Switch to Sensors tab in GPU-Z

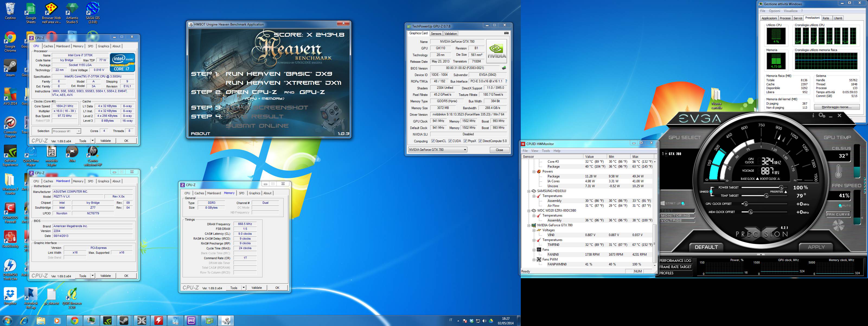[x=436, y=33]
